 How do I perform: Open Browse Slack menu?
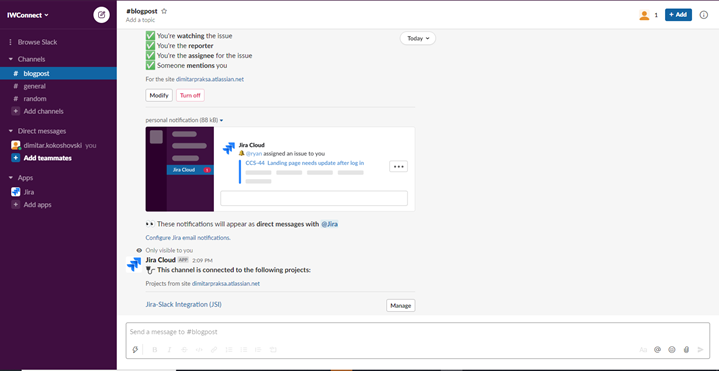[x=37, y=42]
